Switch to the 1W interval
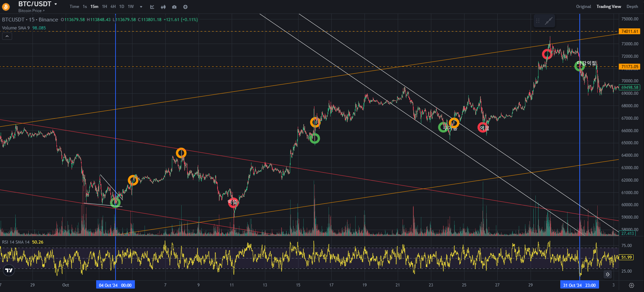Image resolution: width=644 pixels, height=292 pixels. pyautogui.click(x=131, y=7)
